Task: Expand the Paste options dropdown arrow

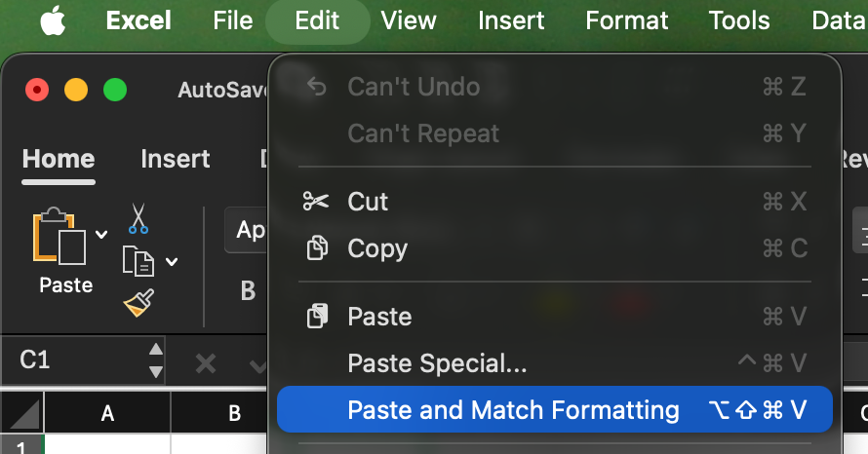Action: point(101,235)
